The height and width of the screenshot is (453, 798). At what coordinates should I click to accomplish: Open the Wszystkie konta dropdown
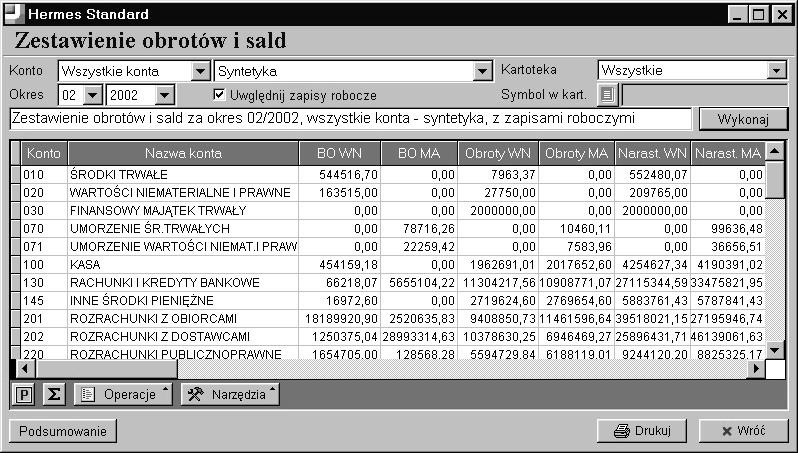201,71
